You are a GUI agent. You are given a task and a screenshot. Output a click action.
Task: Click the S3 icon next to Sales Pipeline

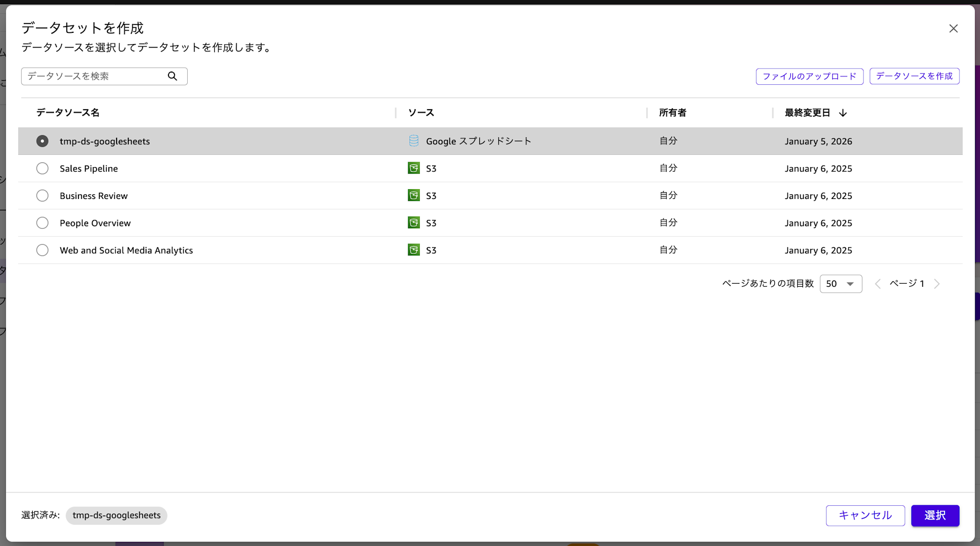click(413, 168)
